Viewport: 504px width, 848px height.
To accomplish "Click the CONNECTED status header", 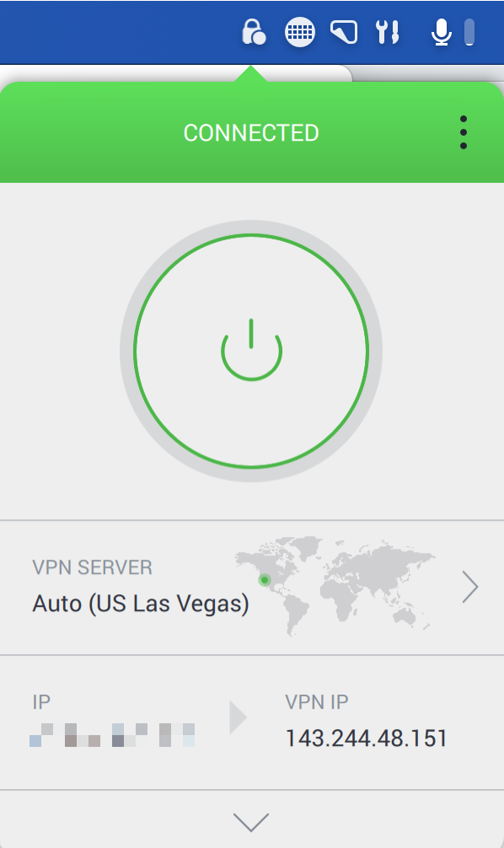I will [251, 133].
